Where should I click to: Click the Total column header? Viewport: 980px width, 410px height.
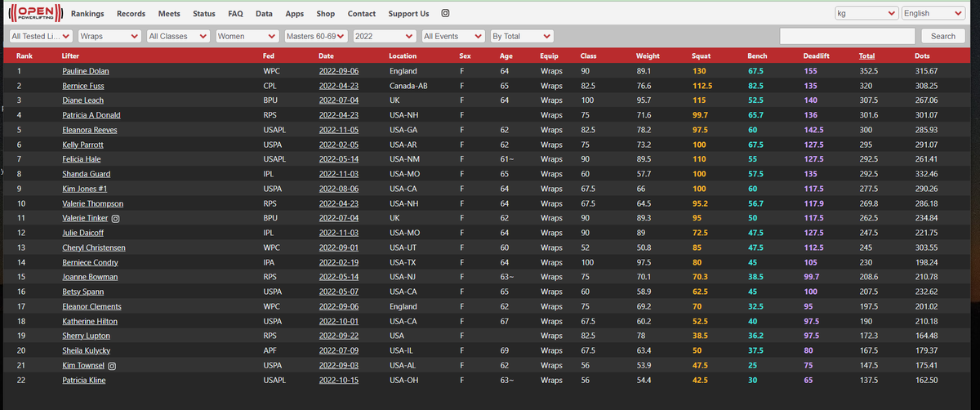(x=866, y=56)
